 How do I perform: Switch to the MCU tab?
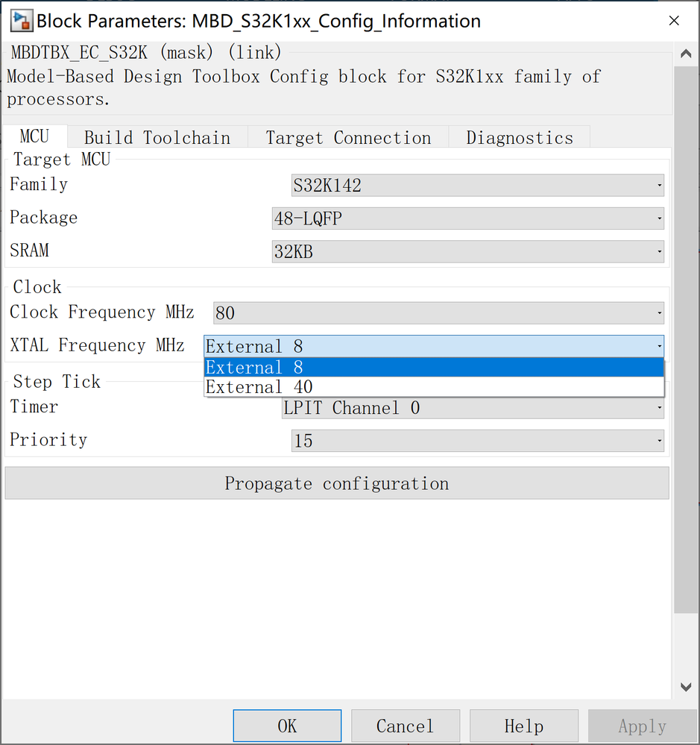(35, 136)
